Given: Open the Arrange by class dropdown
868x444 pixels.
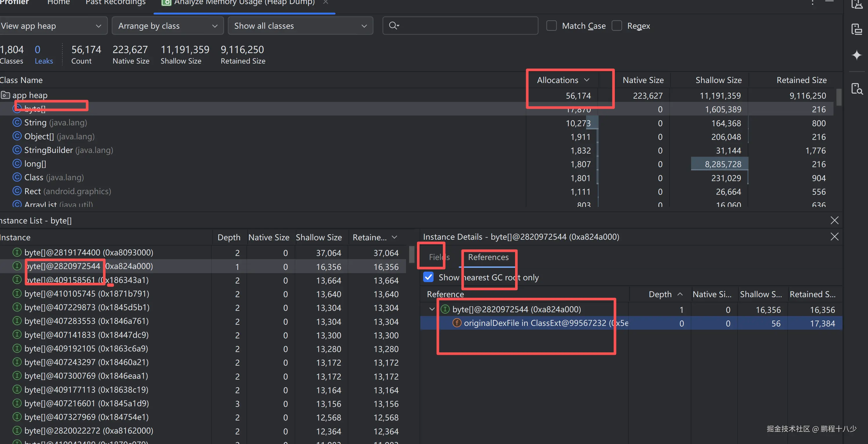Looking at the screenshot, I should pos(167,26).
